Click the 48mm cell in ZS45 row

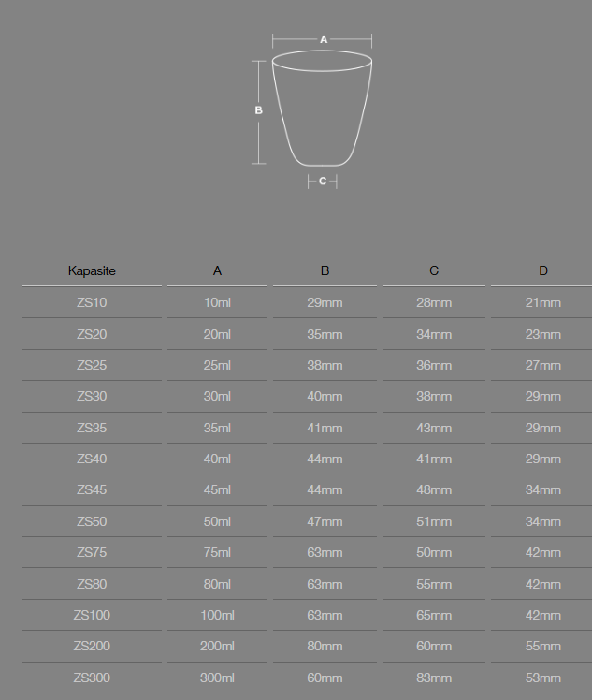click(434, 490)
